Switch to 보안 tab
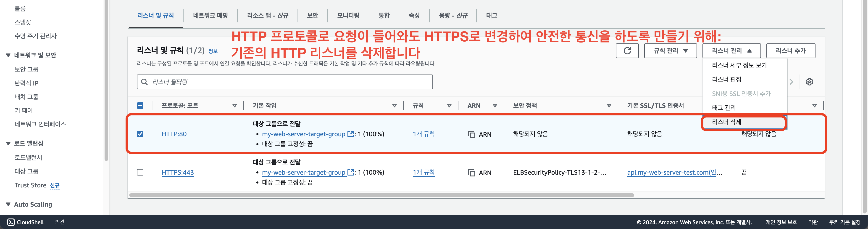This screenshot has width=868, height=229. 312,16
